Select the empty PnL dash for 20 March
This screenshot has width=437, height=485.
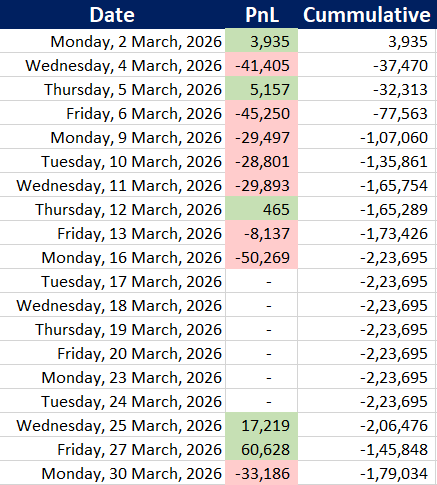tap(261, 353)
